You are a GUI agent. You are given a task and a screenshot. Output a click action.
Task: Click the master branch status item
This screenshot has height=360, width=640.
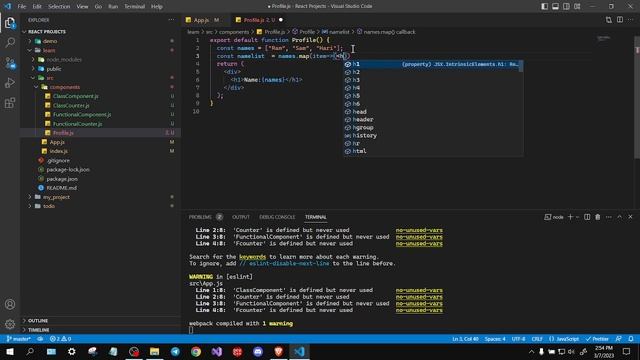(19, 339)
